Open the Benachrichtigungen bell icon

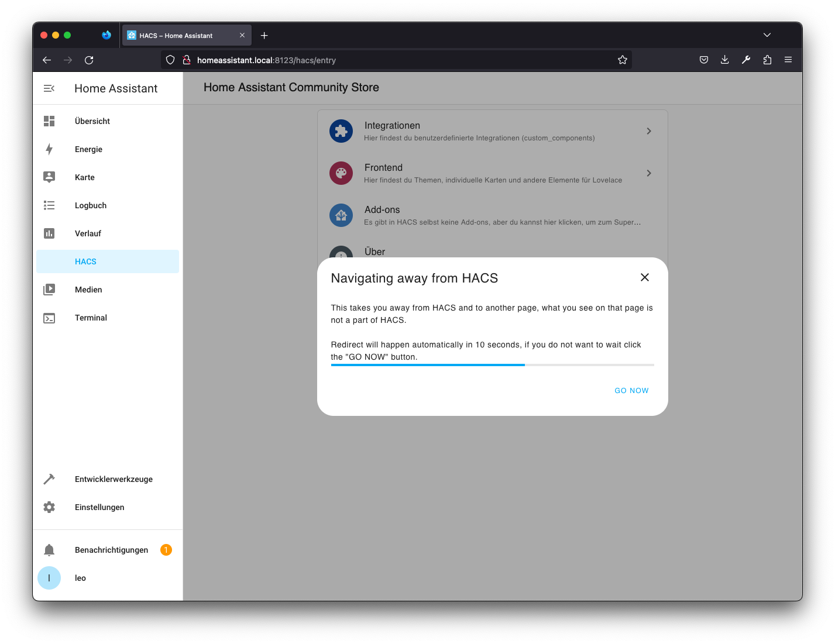[x=49, y=550]
